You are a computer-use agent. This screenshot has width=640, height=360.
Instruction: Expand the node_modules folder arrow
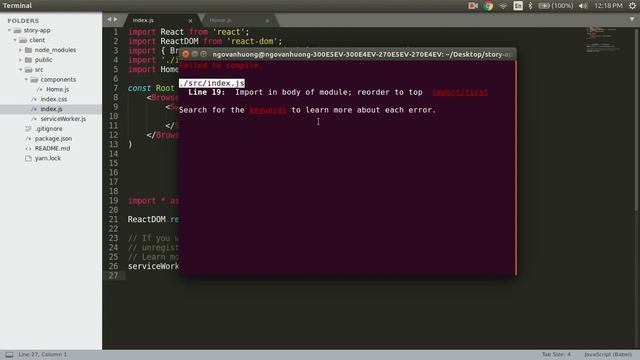pos(20,50)
